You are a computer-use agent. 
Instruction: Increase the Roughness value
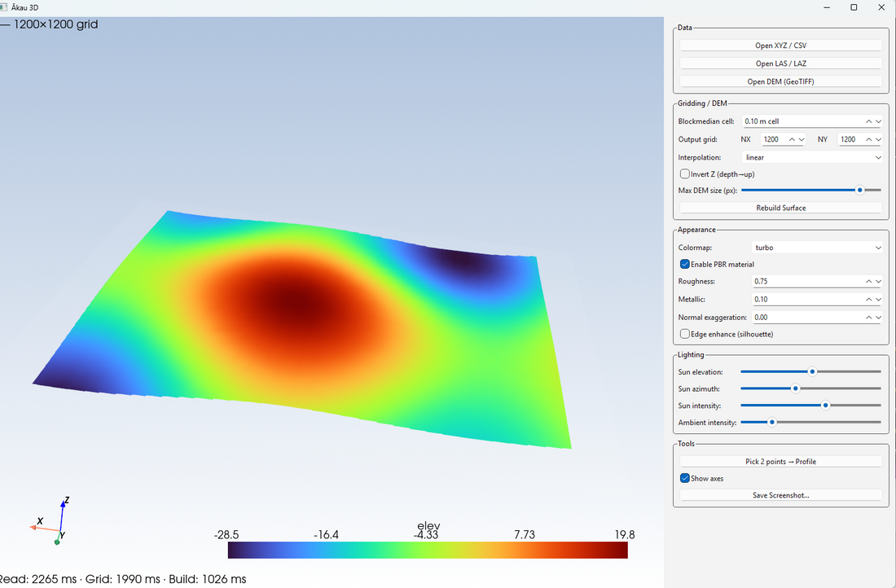click(869, 281)
